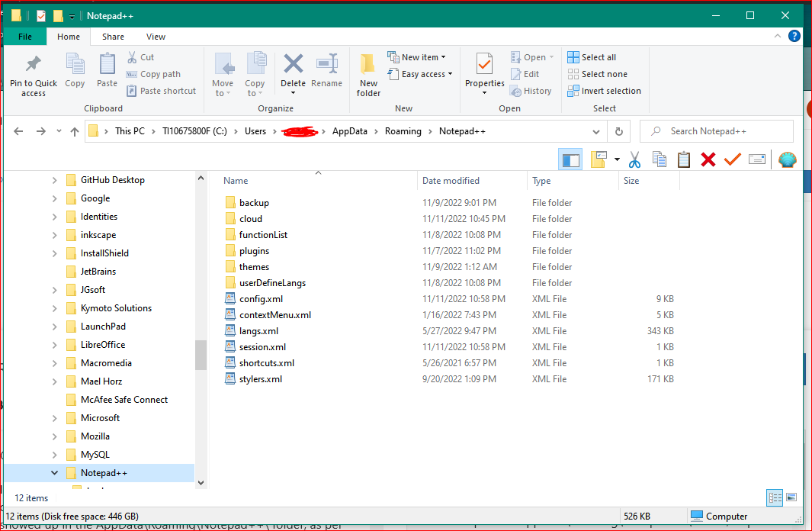812x531 pixels.
Task: Click Invert selection in ribbon
Action: 604,91
